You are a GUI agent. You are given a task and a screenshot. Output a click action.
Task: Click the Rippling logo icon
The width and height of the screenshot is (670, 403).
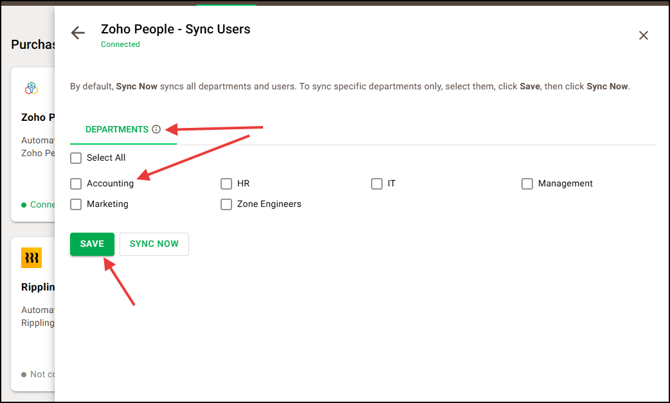click(32, 258)
